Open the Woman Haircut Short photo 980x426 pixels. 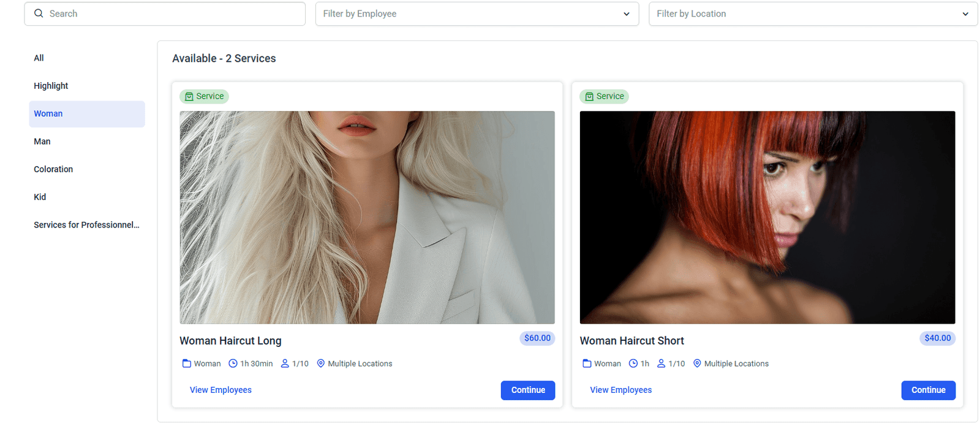pos(767,218)
